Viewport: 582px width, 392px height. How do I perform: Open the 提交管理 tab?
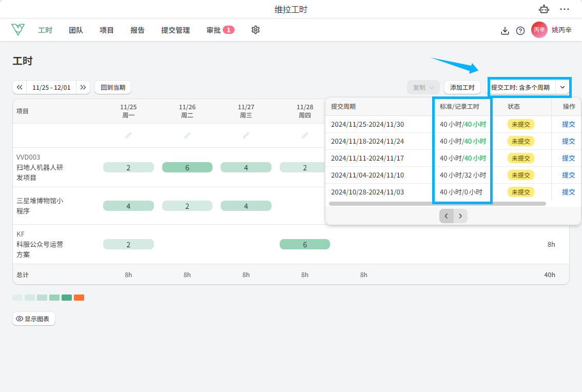(176, 30)
